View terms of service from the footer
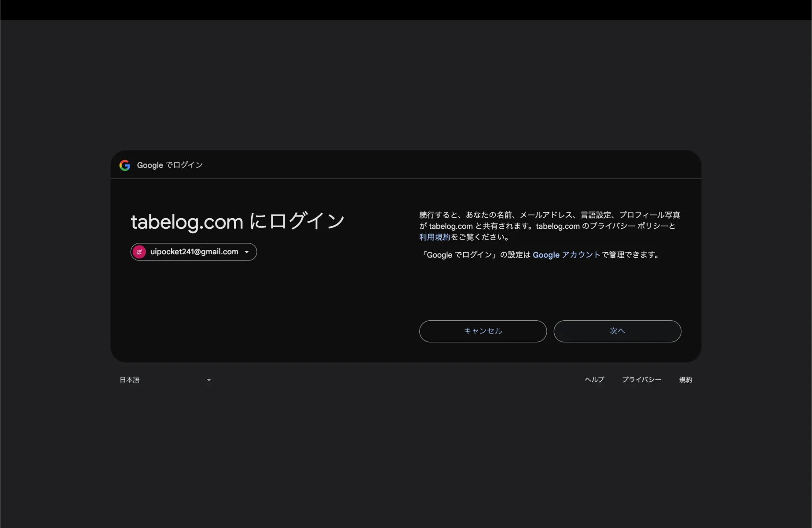This screenshot has width=812, height=528. pyautogui.click(x=685, y=380)
